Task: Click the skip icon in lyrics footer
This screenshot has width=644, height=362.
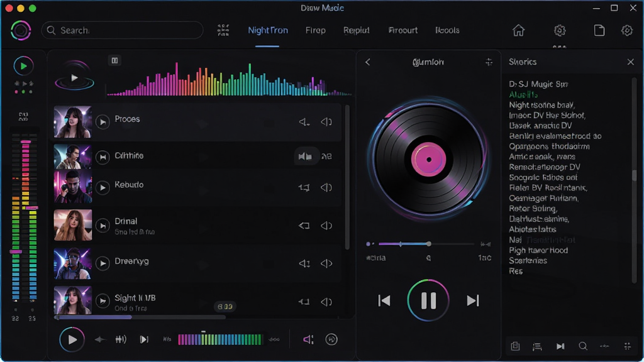Action: pos(560,346)
